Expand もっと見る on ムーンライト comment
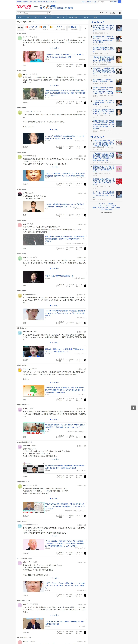The height and width of the screenshot is (644, 138). click(x=54, y=459)
